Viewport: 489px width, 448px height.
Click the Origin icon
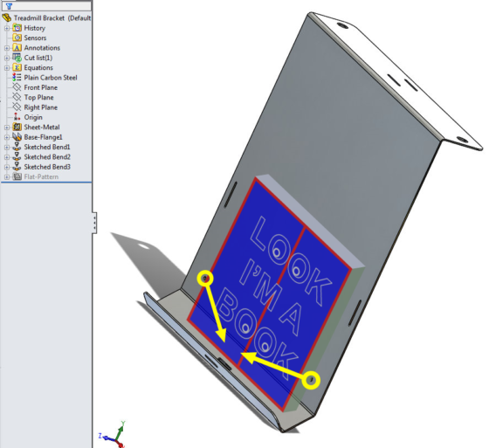point(17,117)
